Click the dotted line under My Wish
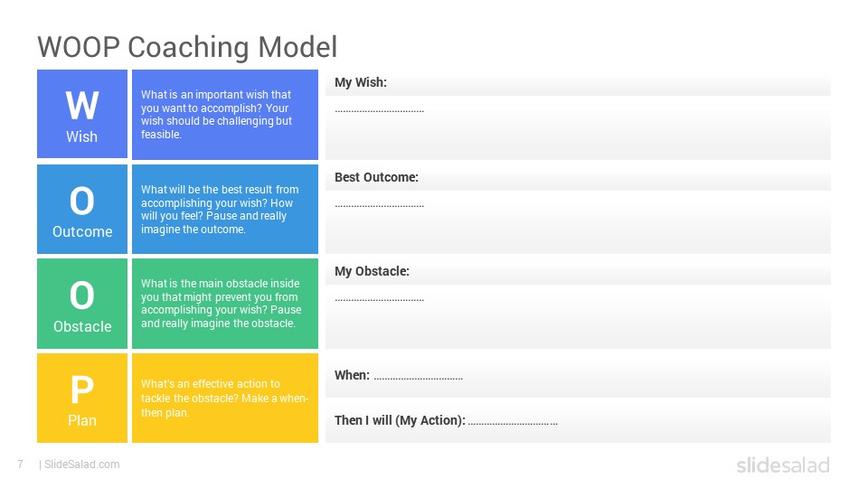868x488 pixels. 379,111
